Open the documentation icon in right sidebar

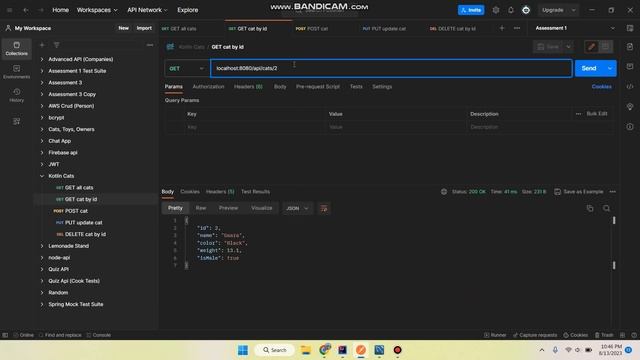click(x=630, y=47)
